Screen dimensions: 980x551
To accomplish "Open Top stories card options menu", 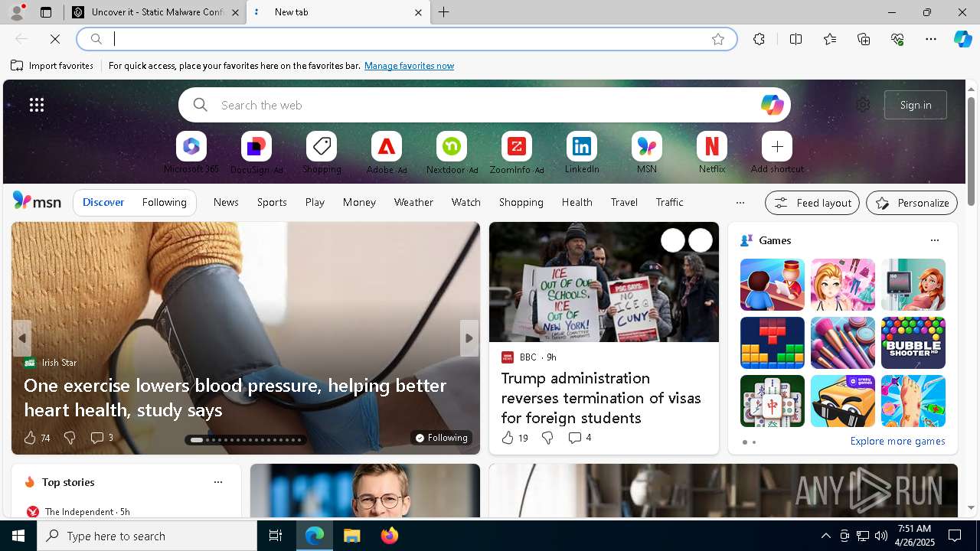I will 218,482.
